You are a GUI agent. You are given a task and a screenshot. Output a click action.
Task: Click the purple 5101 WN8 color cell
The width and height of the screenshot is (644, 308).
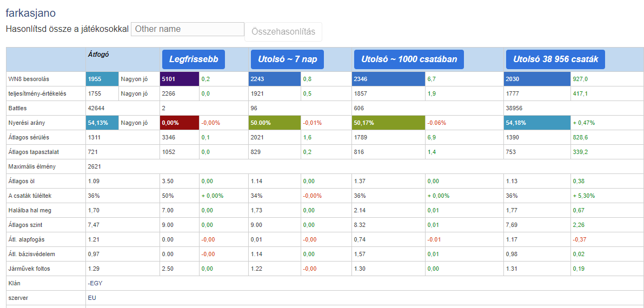pos(180,79)
